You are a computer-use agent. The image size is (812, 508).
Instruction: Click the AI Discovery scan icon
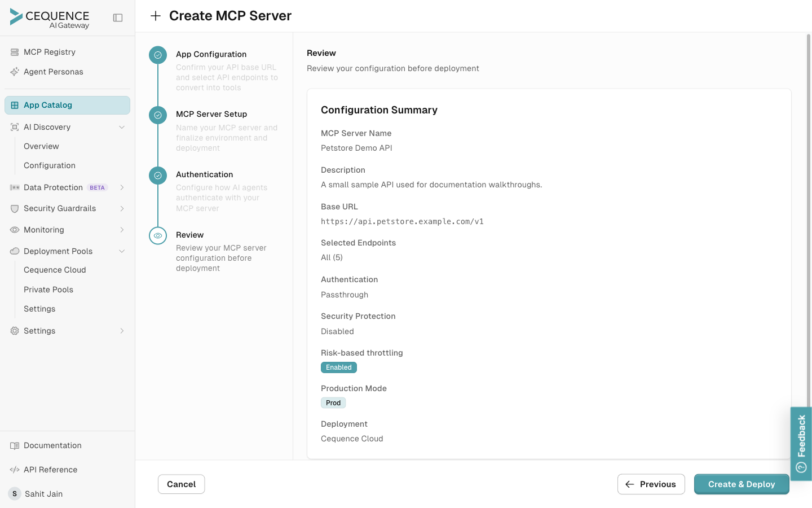[x=15, y=127]
